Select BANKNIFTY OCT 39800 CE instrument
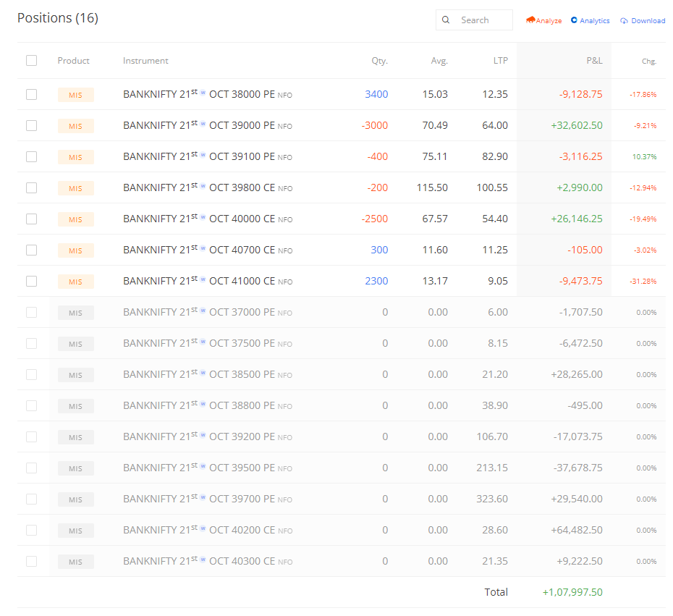This screenshot has height=616, width=673. 208,187
